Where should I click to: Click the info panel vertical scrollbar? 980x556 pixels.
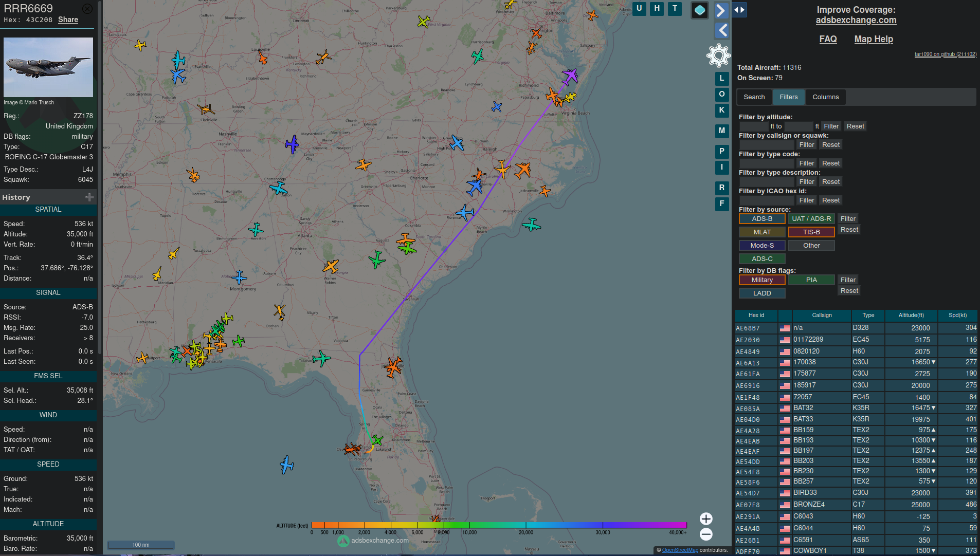pos(100,177)
